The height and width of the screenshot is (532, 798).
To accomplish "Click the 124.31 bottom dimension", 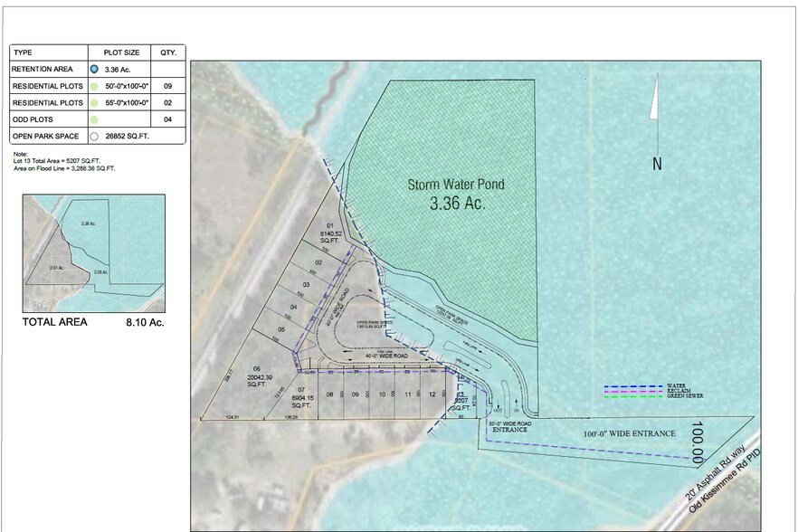I will pyautogui.click(x=233, y=417).
